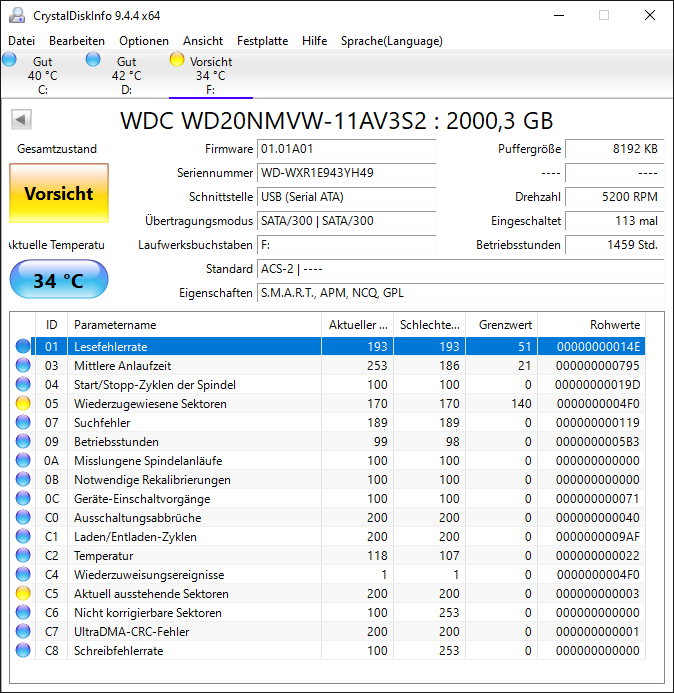
Task: Click status icon of Geräte-Einschaltvorgänge row
Action: pos(23,498)
